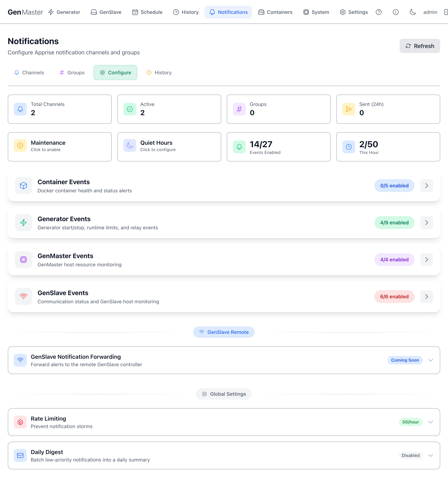Click the 50/hour badge

(410, 422)
